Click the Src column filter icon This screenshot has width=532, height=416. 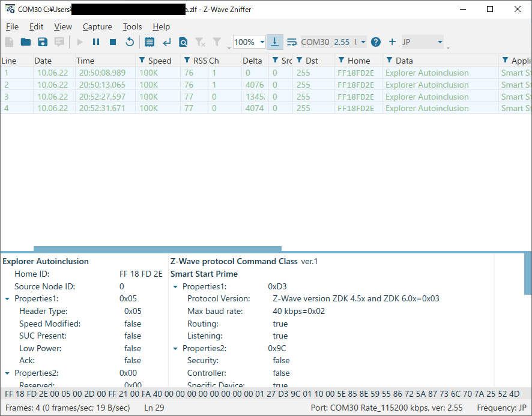275,60
